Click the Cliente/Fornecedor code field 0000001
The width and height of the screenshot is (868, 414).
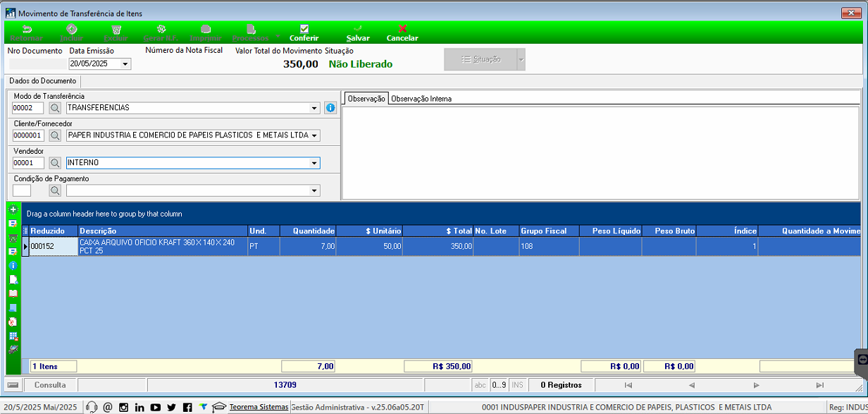point(28,135)
